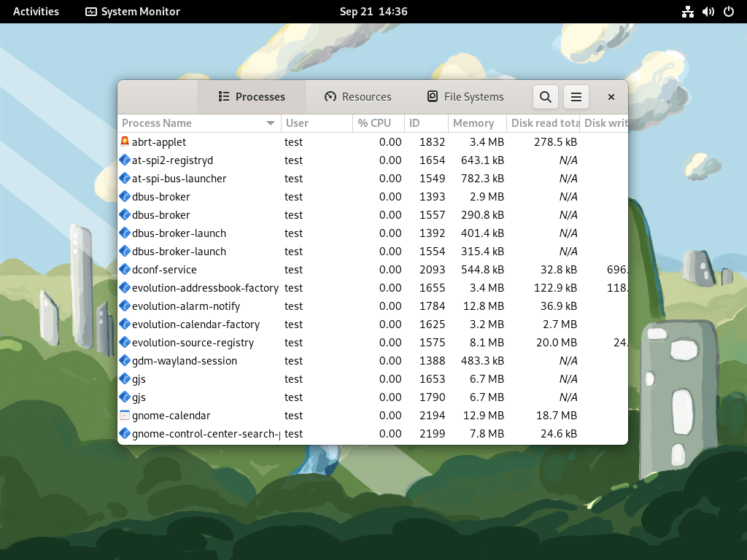Click the 2.7 MB disk read value
This screenshot has width=747, height=560.
(x=560, y=324)
